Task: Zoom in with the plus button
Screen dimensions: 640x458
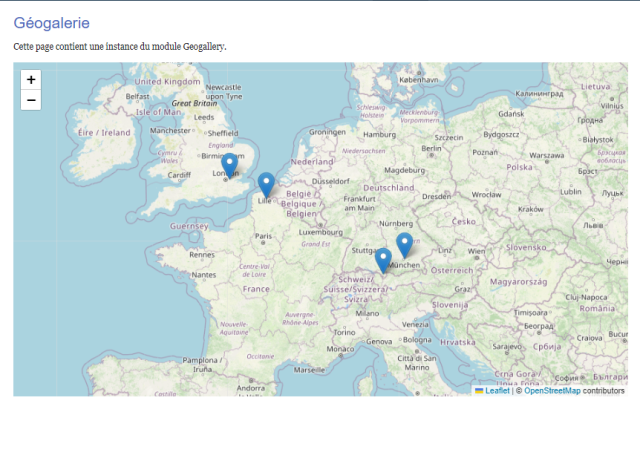Action: (31, 80)
